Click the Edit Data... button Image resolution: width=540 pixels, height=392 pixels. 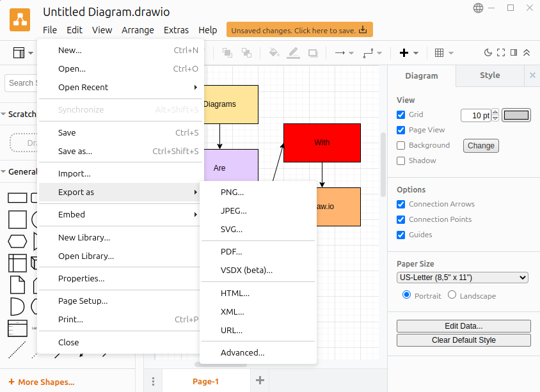click(x=464, y=326)
